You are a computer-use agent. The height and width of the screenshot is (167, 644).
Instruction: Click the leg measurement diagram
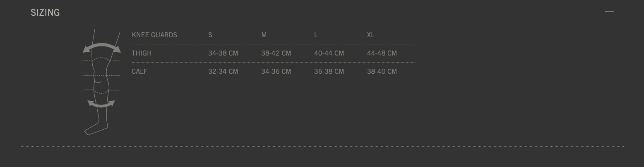pos(101,82)
